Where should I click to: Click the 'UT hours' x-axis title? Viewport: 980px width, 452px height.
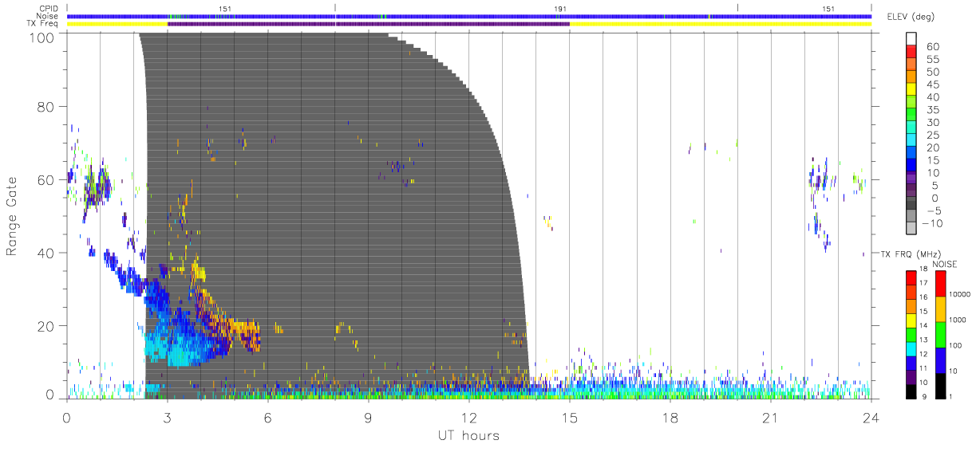click(468, 435)
